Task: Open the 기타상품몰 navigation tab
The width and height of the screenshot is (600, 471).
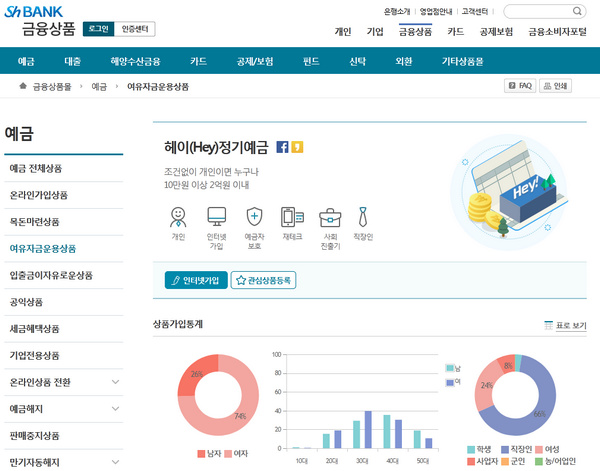Action: [x=462, y=61]
